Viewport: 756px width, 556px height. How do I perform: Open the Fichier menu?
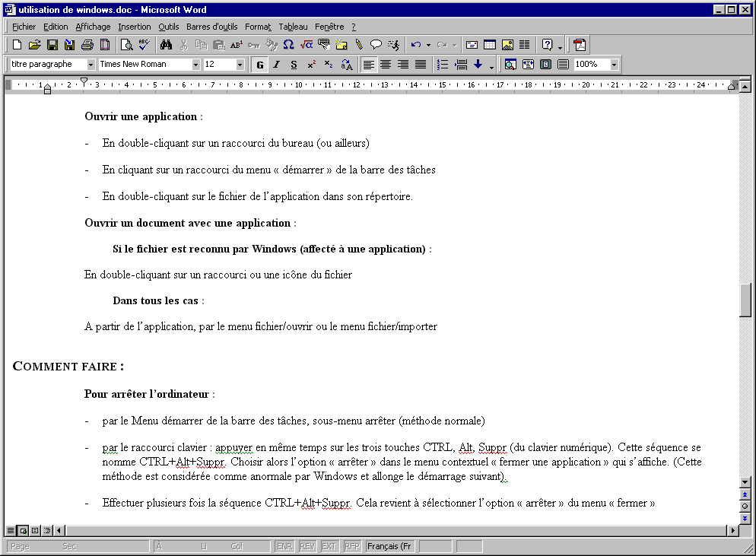(x=24, y=27)
